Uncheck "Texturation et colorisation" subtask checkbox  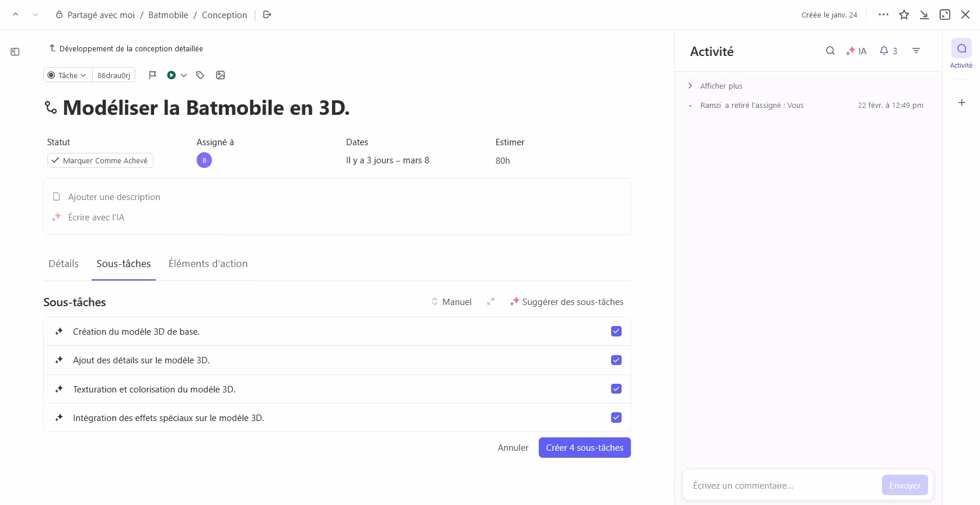point(616,389)
